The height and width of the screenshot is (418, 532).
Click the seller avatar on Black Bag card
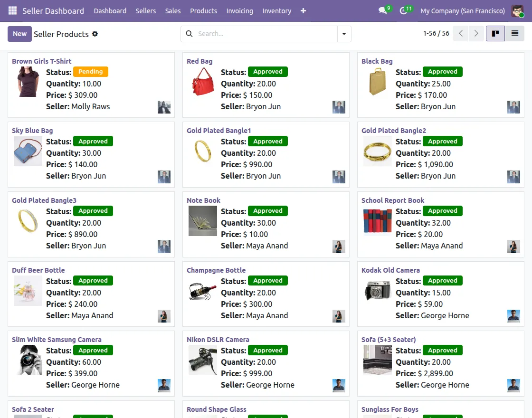pyautogui.click(x=513, y=107)
